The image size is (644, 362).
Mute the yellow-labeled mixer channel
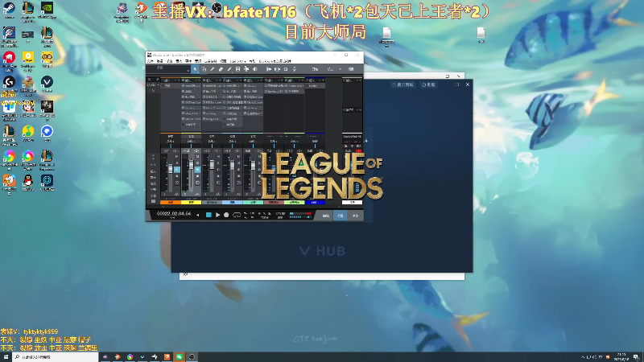click(x=197, y=156)
